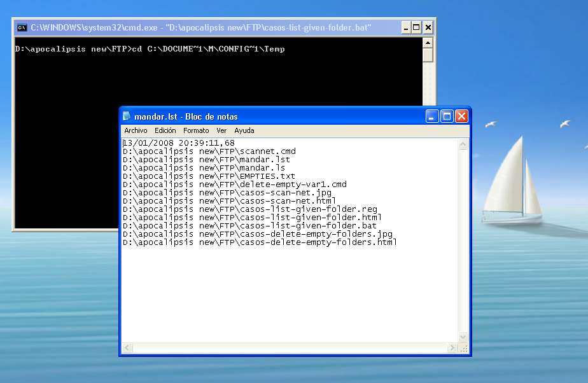Viewport: 588px width, 383px height.
Task: Open the Ayuda menu
Action: tap(244, 130)
